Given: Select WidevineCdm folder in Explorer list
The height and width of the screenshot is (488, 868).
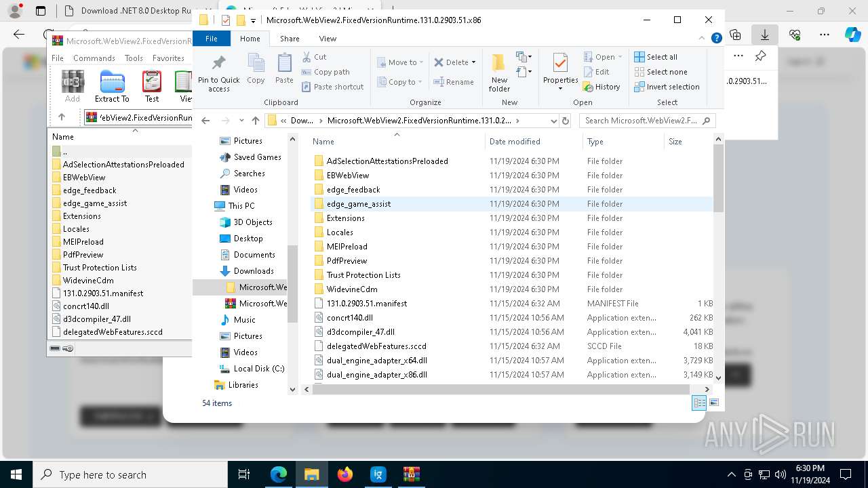Looking at the screenshot, I should [512, 289].
